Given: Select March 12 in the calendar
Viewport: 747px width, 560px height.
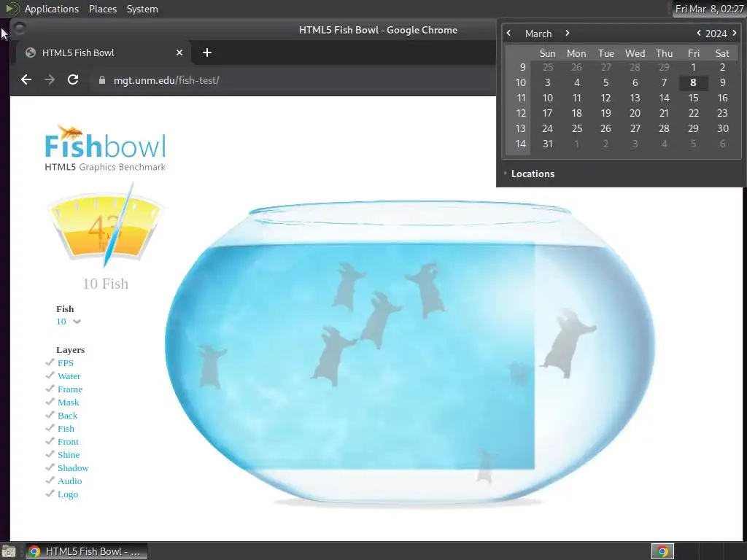Looking at the screenshot, I should (x=605, y=98).
